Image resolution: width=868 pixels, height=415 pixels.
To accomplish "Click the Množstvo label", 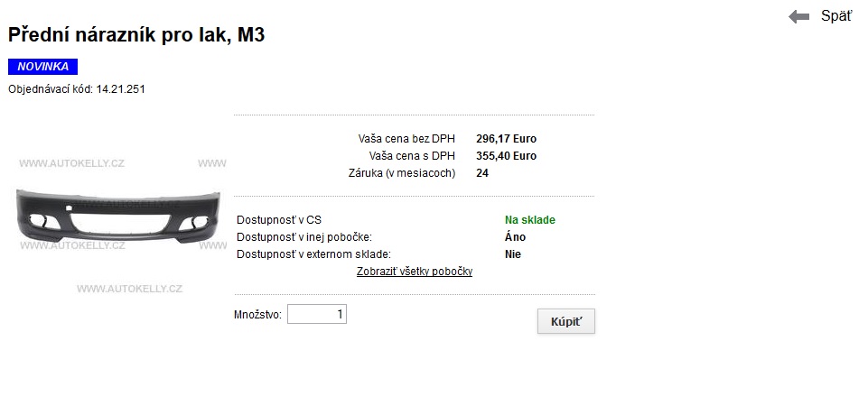I will click(258, 315).
